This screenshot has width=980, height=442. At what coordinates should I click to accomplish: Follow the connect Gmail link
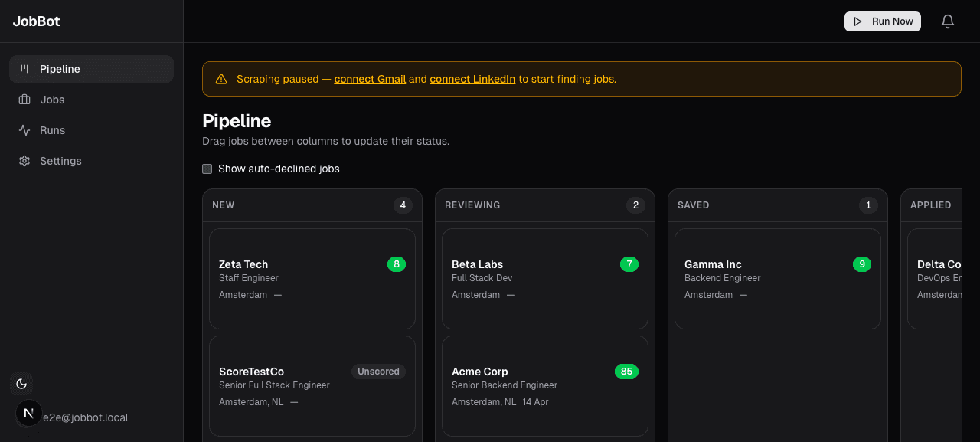pos(370,79)
